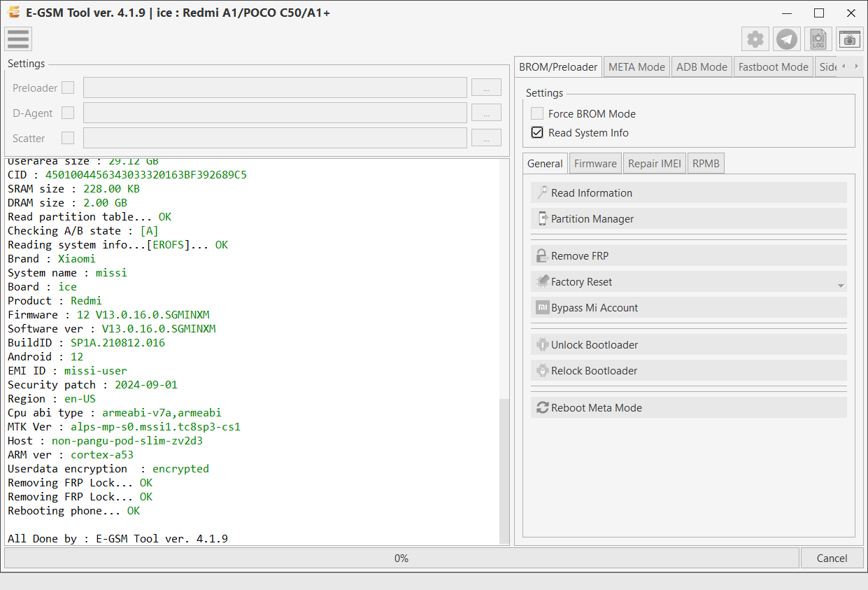Screen dimensions: 868x590
Task: Click the Scatter path field
Action: tap(275, 138)
